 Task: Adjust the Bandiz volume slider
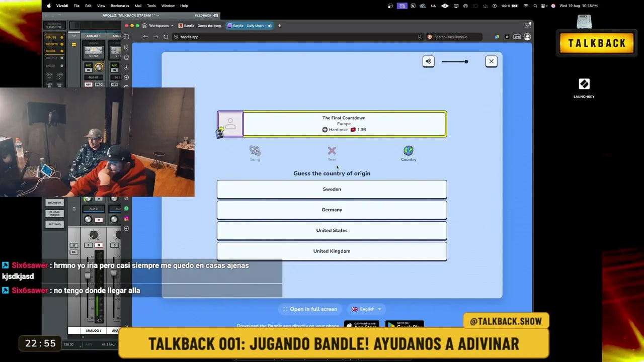point(455,62)
